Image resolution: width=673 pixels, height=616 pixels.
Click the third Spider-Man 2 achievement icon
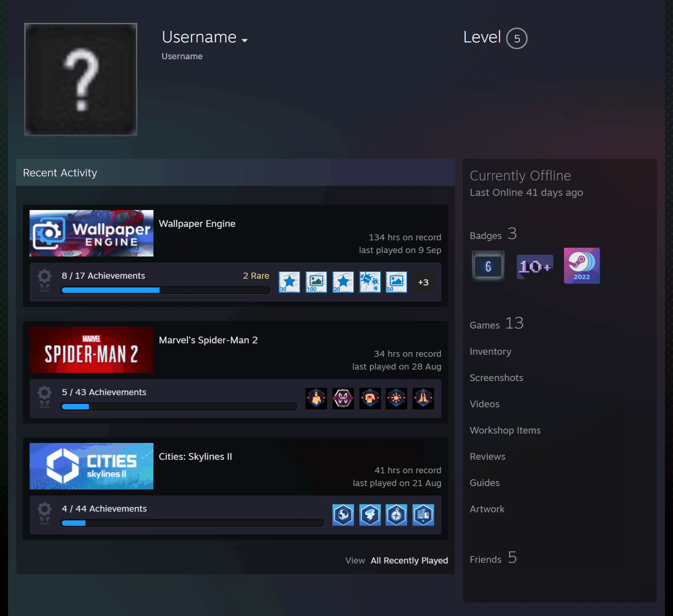370,398
